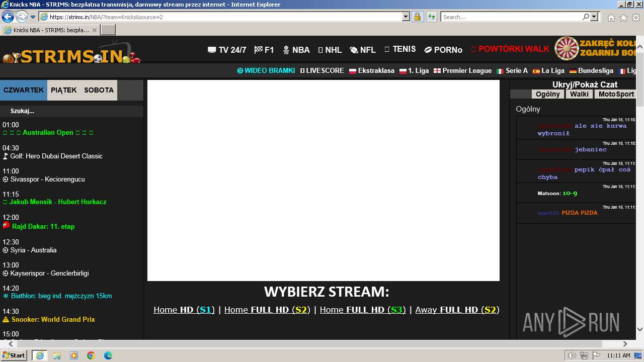Screen dimensions: 644x362
Task: Open the Premier League link
Action: [x=462, y=71]
